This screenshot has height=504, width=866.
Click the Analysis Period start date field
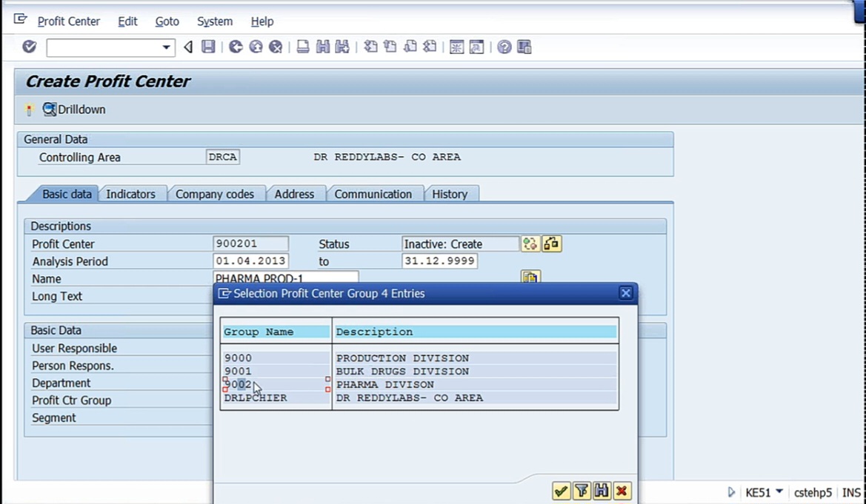click(x=250, y=261)
